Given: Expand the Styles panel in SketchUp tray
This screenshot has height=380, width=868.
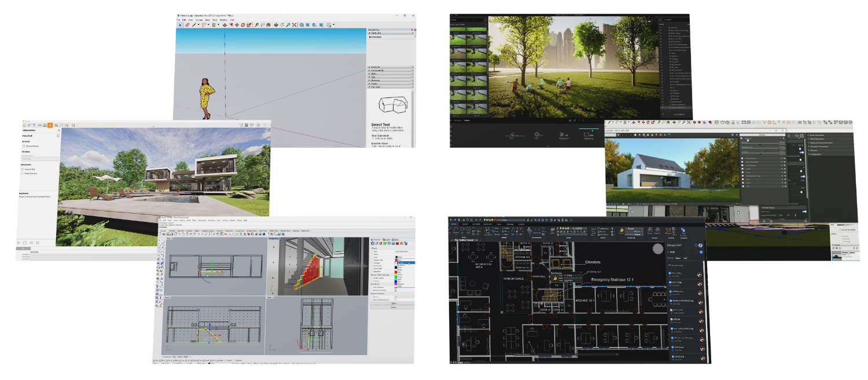Looking at the screenshot, I should click(x=391, y=74).
